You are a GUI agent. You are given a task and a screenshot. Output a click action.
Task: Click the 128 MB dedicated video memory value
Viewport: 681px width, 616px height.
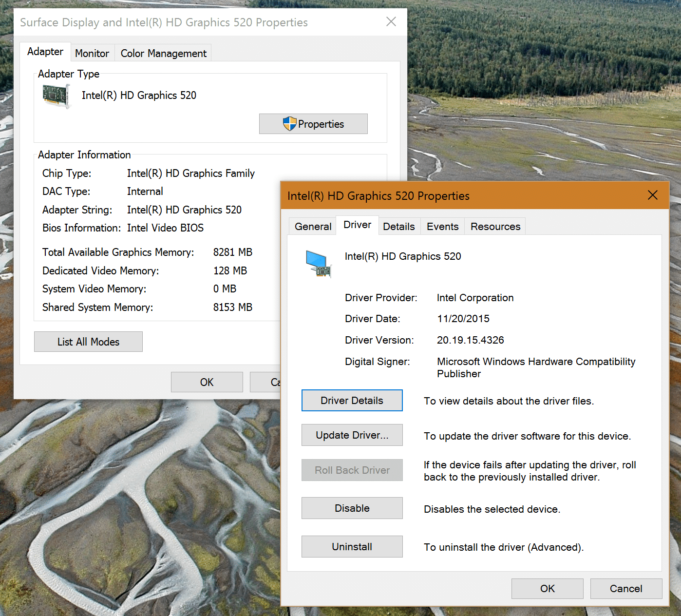230,270
